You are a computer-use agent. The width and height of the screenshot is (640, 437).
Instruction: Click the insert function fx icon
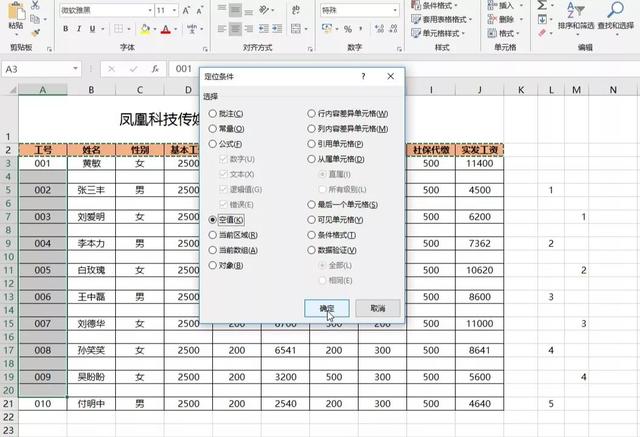pos(155,69)
